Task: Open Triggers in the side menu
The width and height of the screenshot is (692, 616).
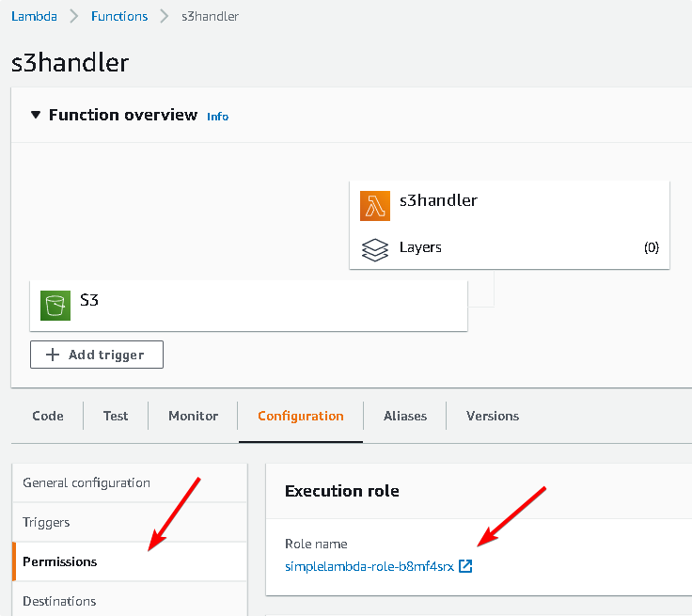Action: pyautogui.click(x=130, y=522)
